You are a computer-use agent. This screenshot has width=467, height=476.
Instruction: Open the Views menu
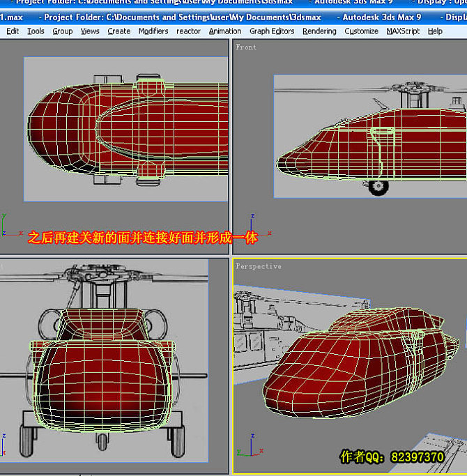[x=90, y=31]
